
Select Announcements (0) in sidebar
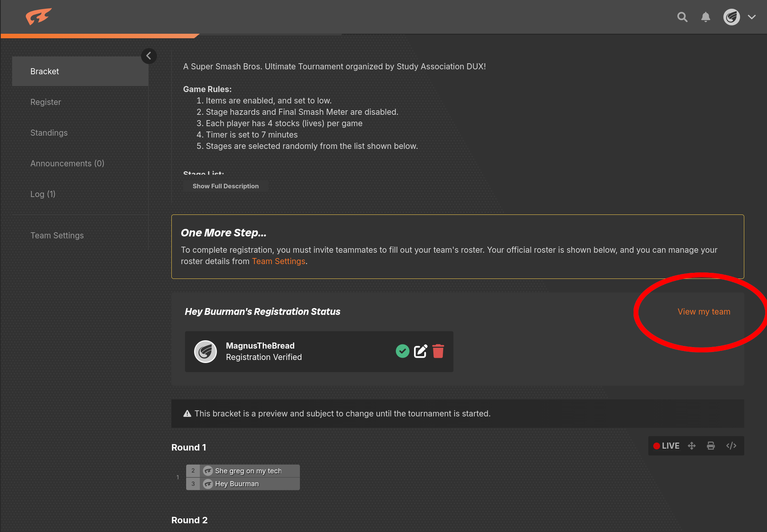pyautogui.click(x=67, y=163)
